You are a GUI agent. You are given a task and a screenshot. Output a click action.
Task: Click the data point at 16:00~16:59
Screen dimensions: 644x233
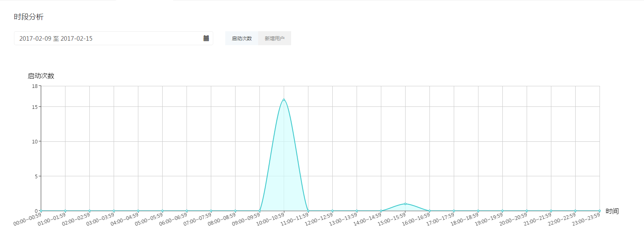point(429,211)
